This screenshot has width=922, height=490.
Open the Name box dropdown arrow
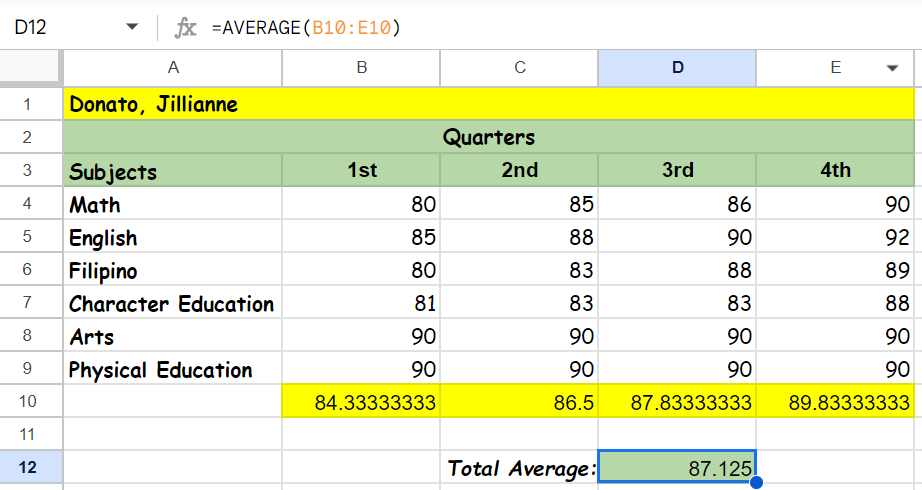132,26
